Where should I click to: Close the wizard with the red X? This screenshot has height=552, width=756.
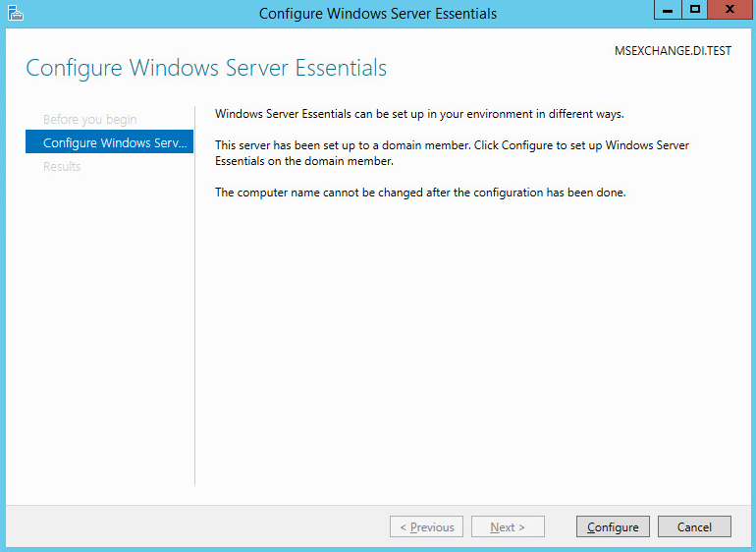pyautogui.click(x=729, y=11)
